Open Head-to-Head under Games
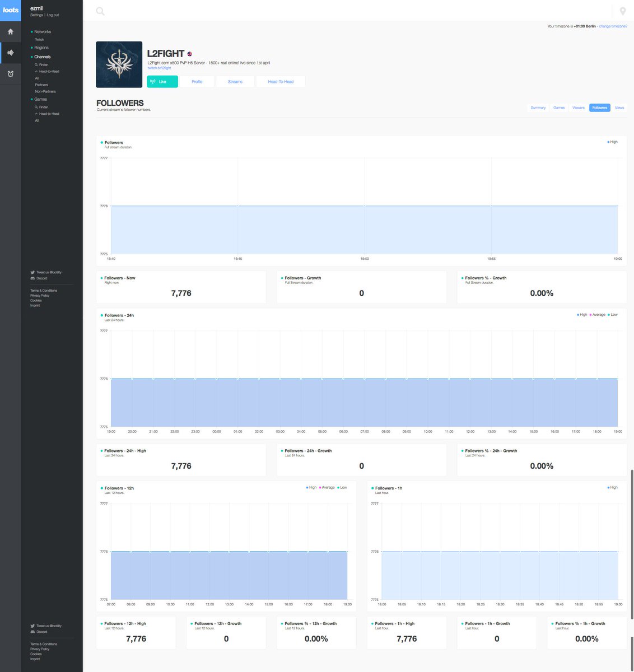The image size is (634, 672). [x=47, y=114]
